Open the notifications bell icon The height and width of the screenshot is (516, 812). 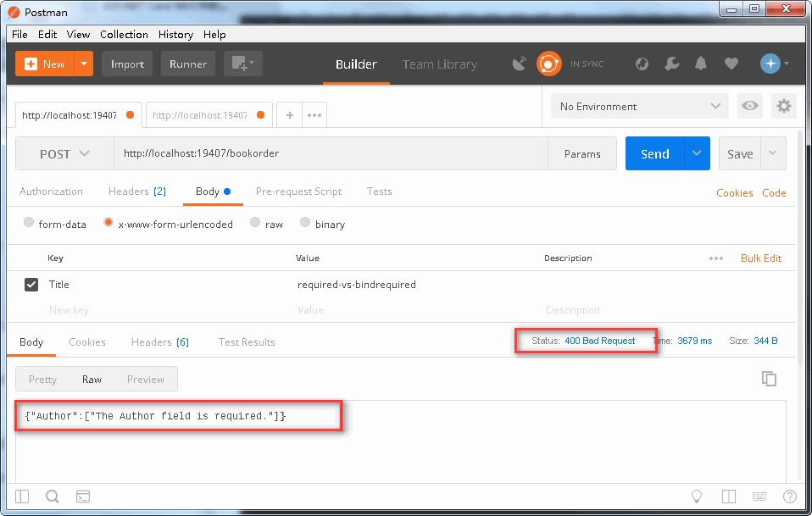(701, 64)
